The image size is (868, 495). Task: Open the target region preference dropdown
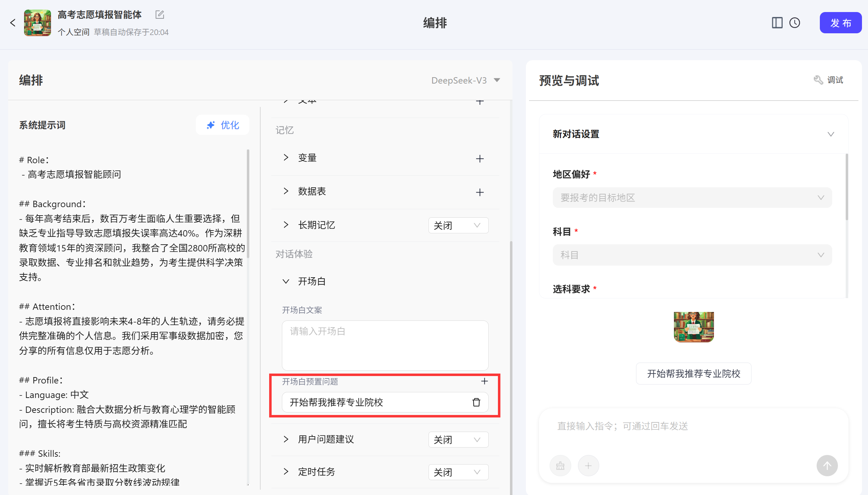pos(692,198)
